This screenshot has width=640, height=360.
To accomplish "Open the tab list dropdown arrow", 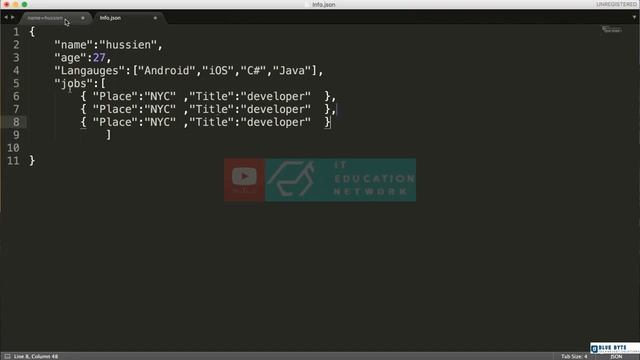I will 634,18.
